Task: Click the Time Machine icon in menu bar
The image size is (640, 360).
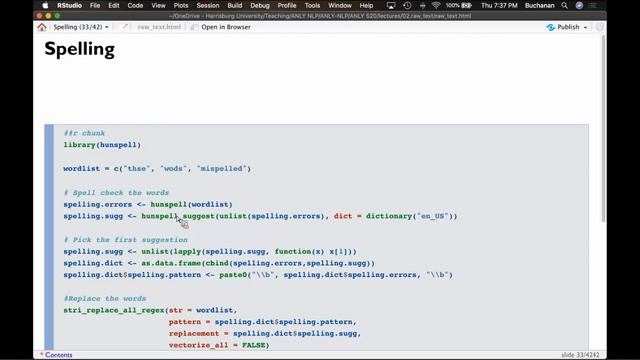Action: pyautogui.click(x=407, y=5)
